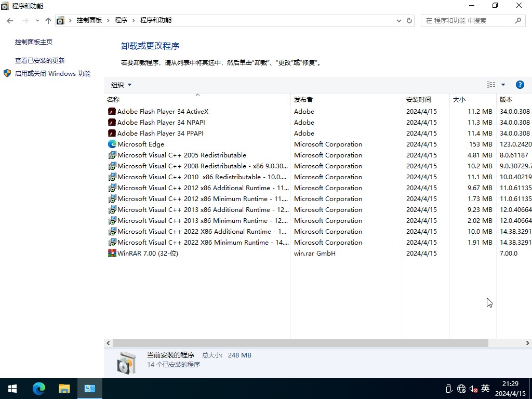Open the view options dropdown arrow
The width and height of the screenshot is (532, 399).
(x=503, y=84)
